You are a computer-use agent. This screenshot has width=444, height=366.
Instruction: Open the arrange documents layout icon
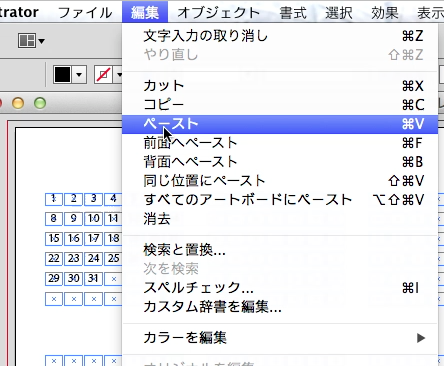[27, 41]
